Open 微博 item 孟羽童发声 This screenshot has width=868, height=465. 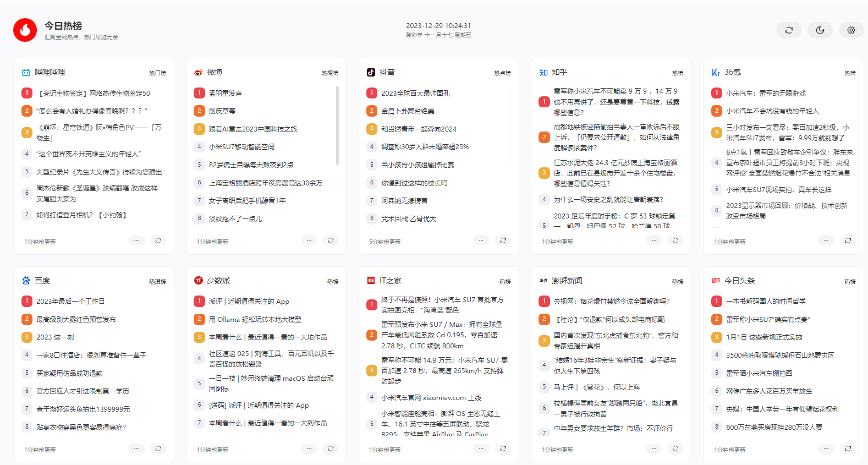tap(226, 94)
